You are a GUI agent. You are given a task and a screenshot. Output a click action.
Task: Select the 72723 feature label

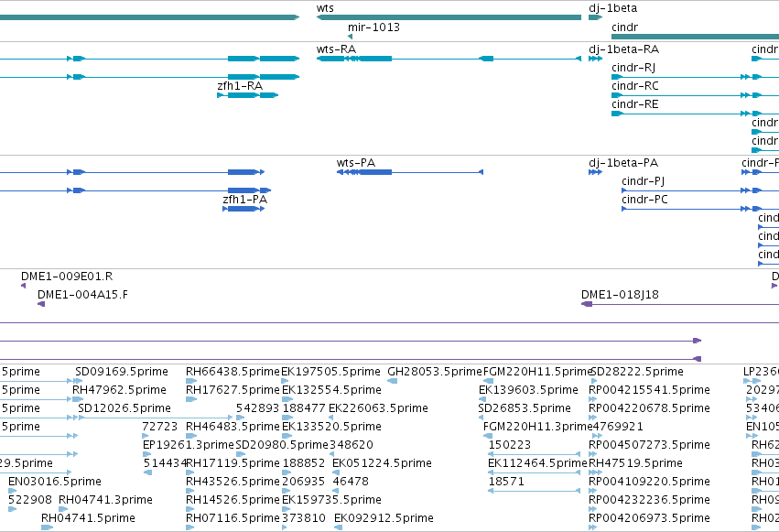click(159, 427)
